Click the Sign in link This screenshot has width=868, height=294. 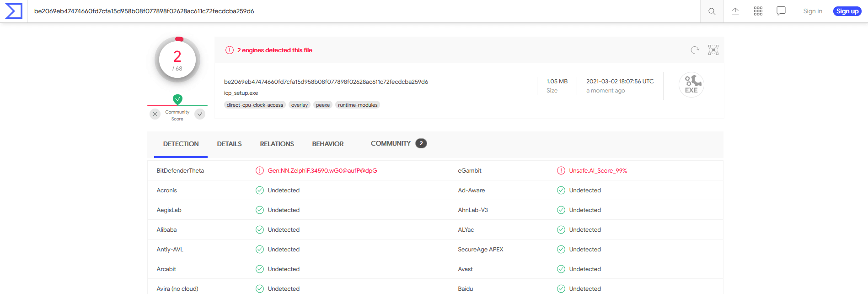[813, 11]
